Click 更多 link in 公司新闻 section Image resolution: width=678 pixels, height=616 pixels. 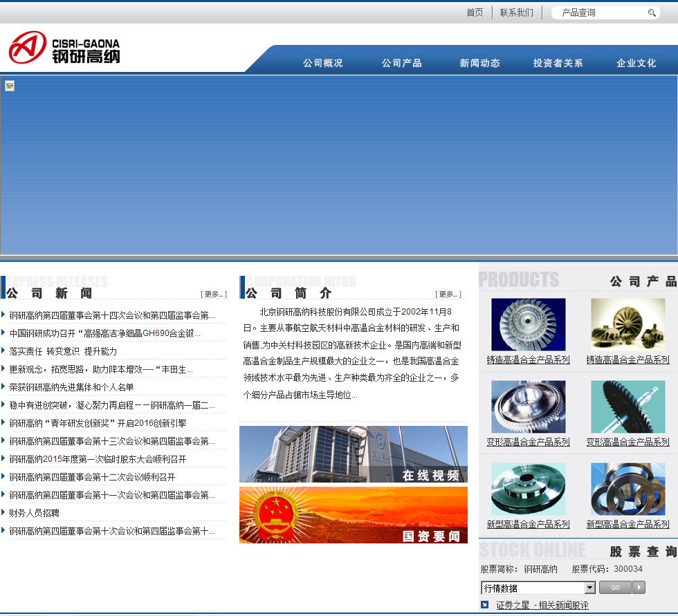tap(214, 295)
